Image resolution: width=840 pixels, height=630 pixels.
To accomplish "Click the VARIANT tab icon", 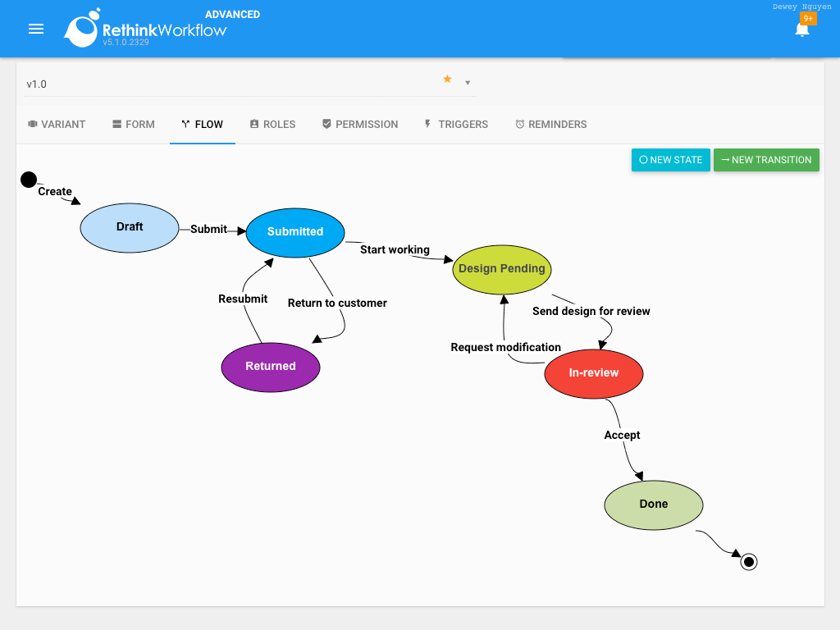I will click(x=32, y=124).
